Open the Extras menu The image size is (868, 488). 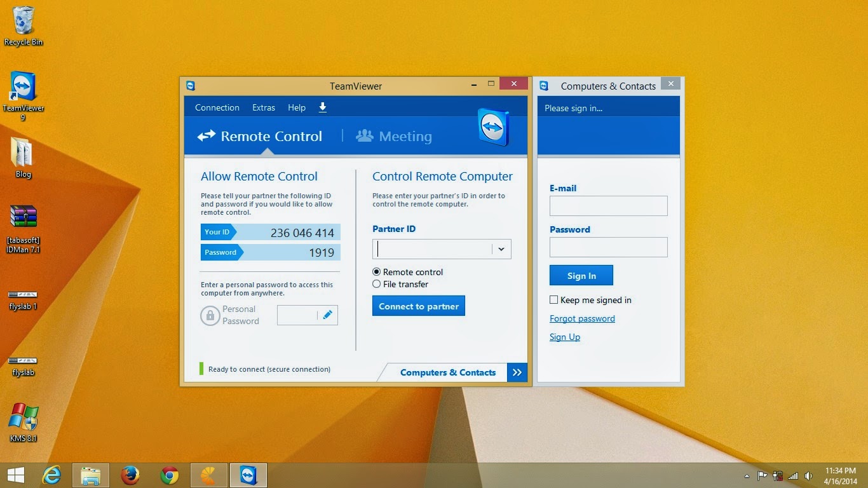click(264, 107)
